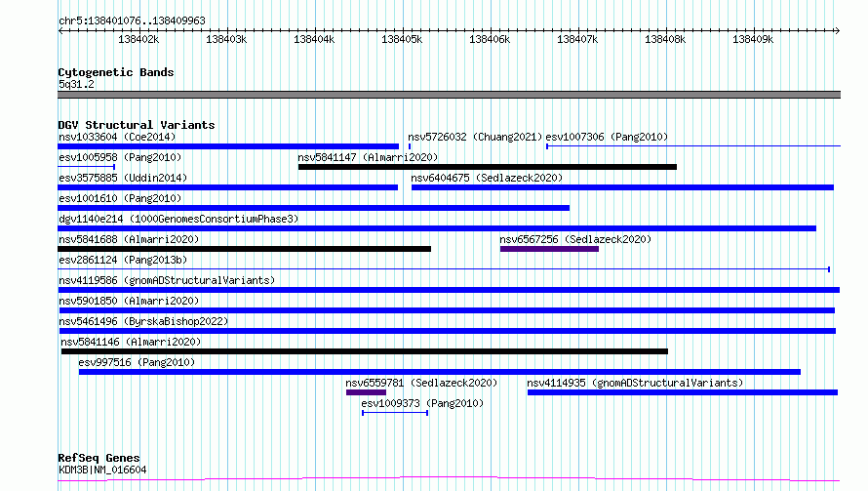Viewport: 868px width, 491px height.
Task: Select the nsv5841146 black variant bar
Action: point(365,351)
